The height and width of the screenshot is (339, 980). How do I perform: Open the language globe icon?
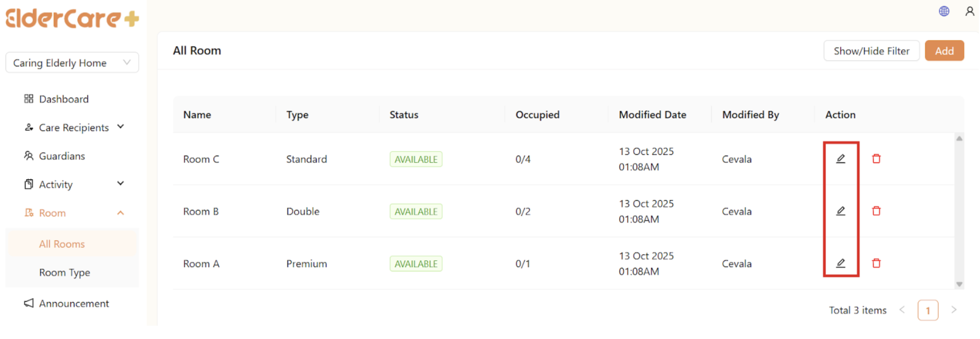944,11
